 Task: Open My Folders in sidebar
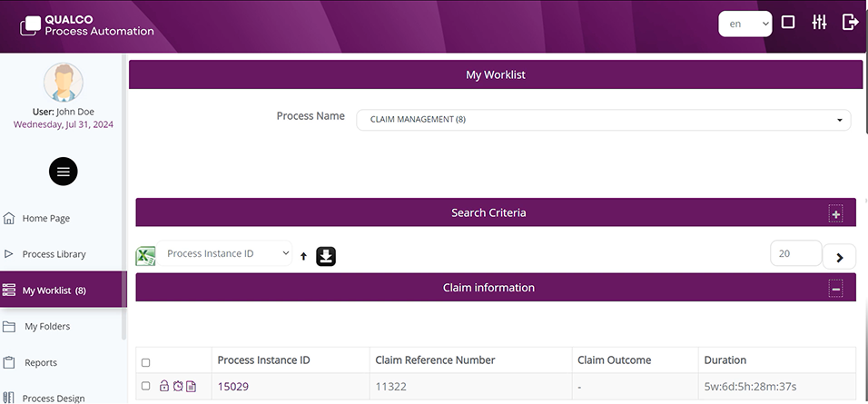[x=47, y=327]
